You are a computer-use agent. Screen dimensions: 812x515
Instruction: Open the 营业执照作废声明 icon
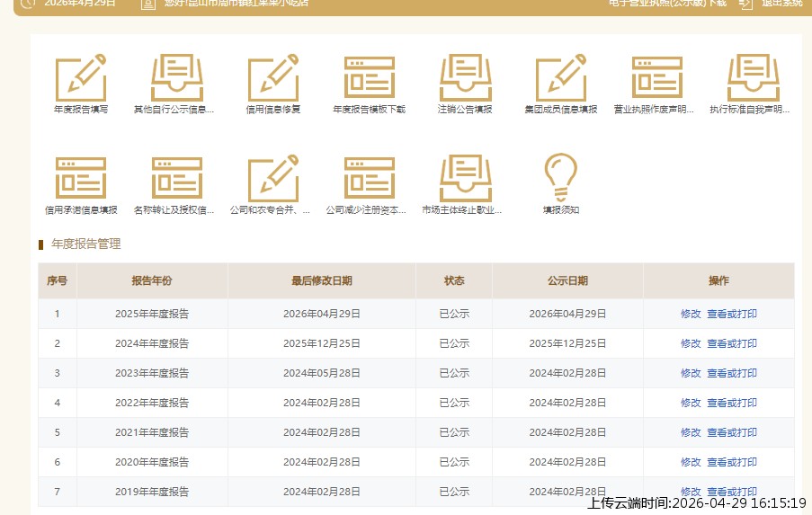pyautogui.click(x=656, y=79)
